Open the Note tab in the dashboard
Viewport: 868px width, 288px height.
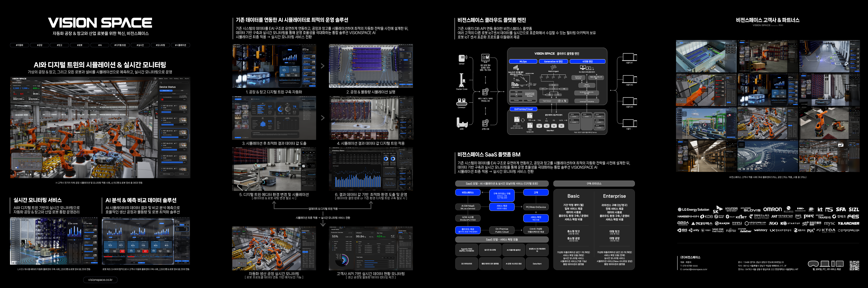pos(181,79)
